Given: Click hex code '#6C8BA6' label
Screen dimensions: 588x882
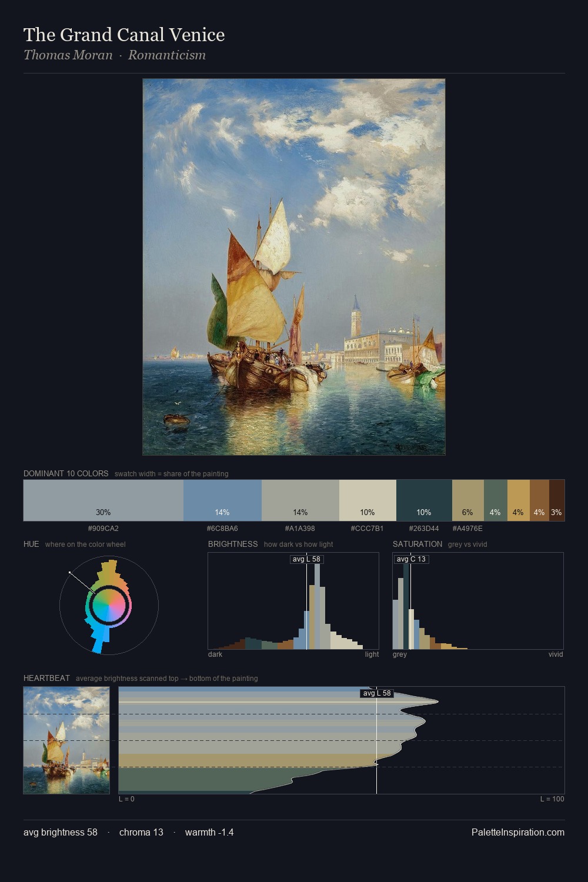Looking at the screenshot, I should pos(222,529).
